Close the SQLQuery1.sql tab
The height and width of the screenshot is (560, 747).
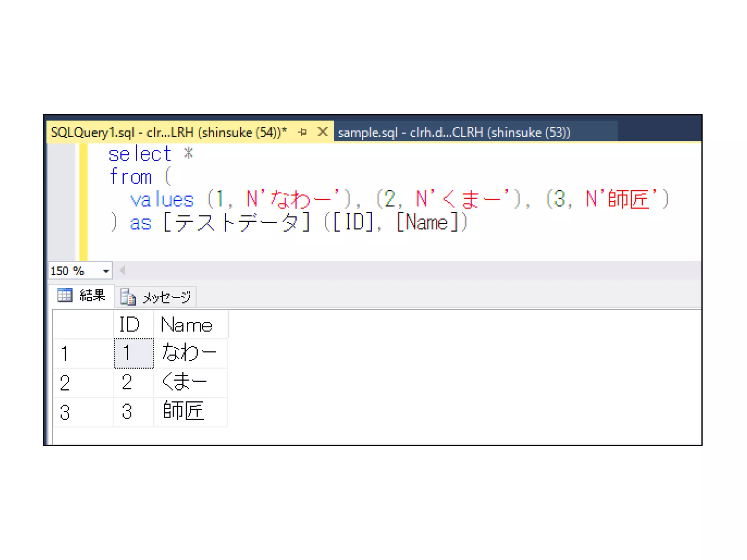point(322,132)
